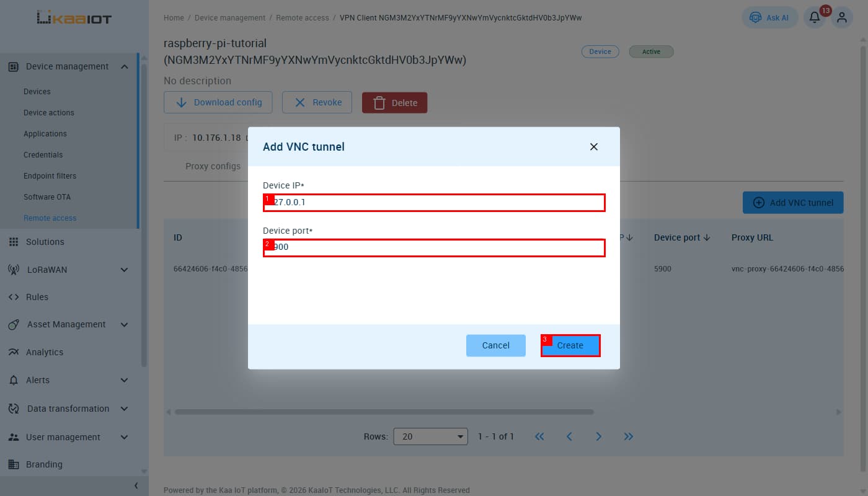This screenshot has height=496, width=868.
Task: Open the user profile icon
Action: [x=842, y=17]
